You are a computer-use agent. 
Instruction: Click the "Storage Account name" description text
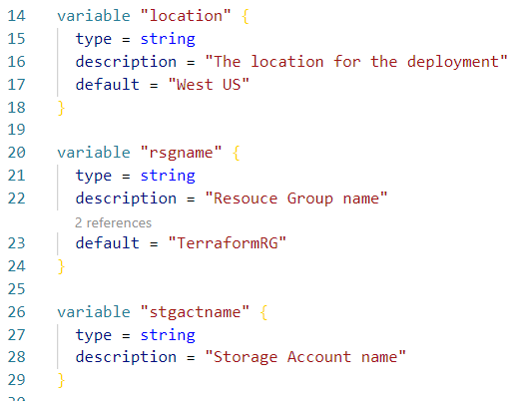coord(305,357)
